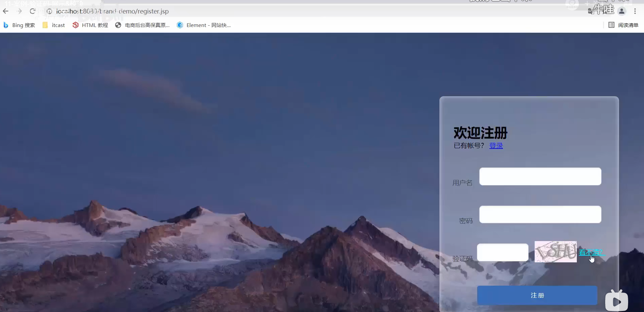644x312 pixels.
Task: Open the HTML 教程 bookmark
Action: click(x=90, y=25)
